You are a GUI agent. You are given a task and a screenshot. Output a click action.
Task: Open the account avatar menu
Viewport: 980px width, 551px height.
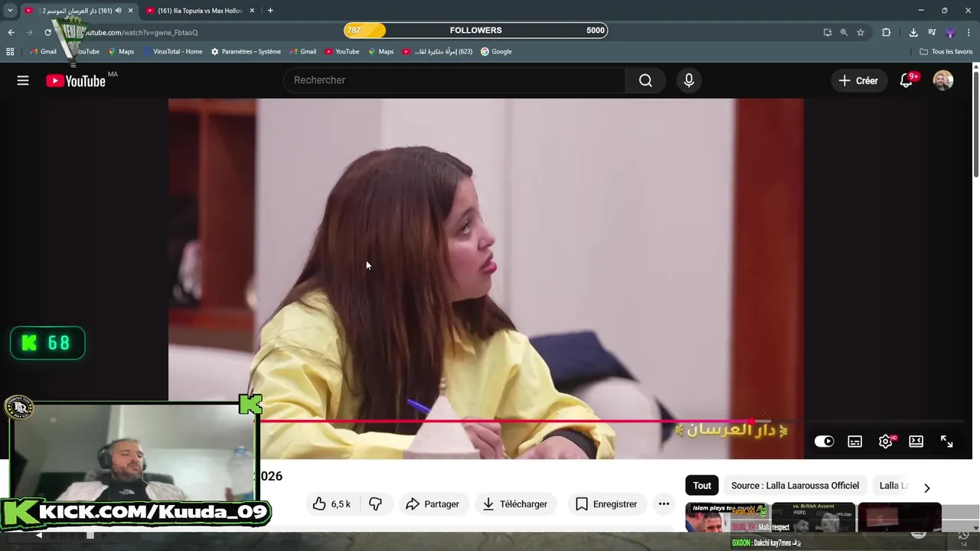(943, 80)
